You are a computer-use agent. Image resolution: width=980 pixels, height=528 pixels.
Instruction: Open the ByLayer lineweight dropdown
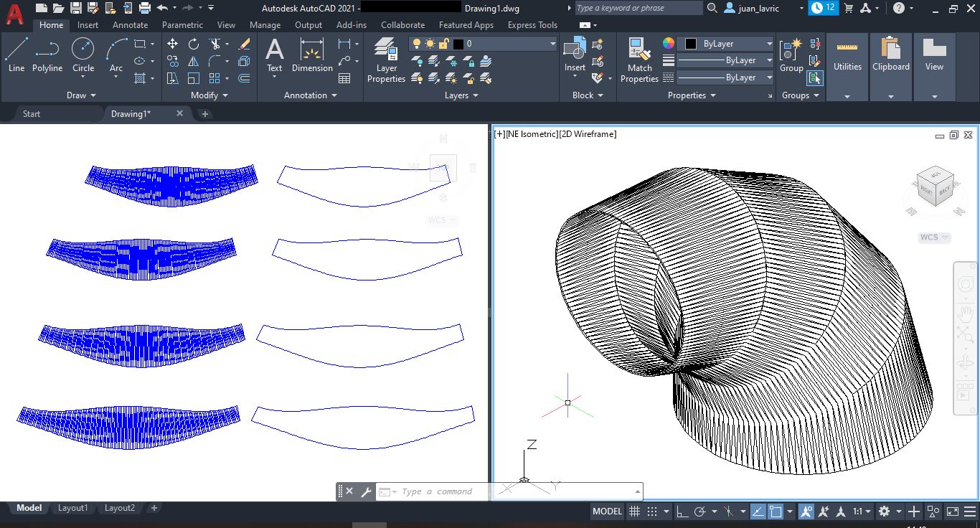tap(725, 61)
